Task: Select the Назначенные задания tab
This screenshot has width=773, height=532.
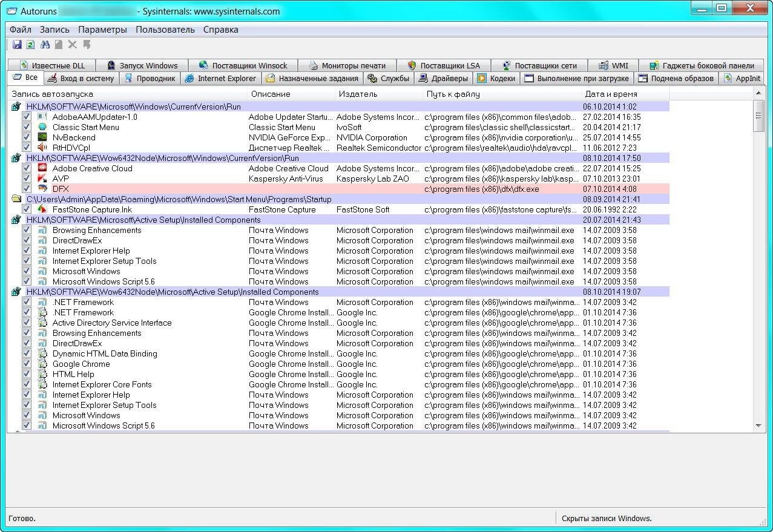Action: point(312,78)
